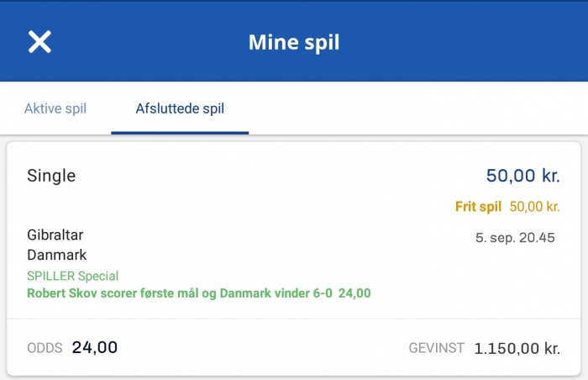Tap the bold 24,00 odds value
Screen dimensions: 588x380
coord(95,347)
